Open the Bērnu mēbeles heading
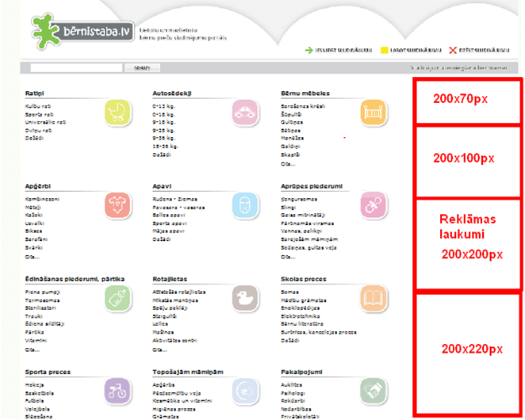This screenshot has height=420, width=525. coord(305,94)
